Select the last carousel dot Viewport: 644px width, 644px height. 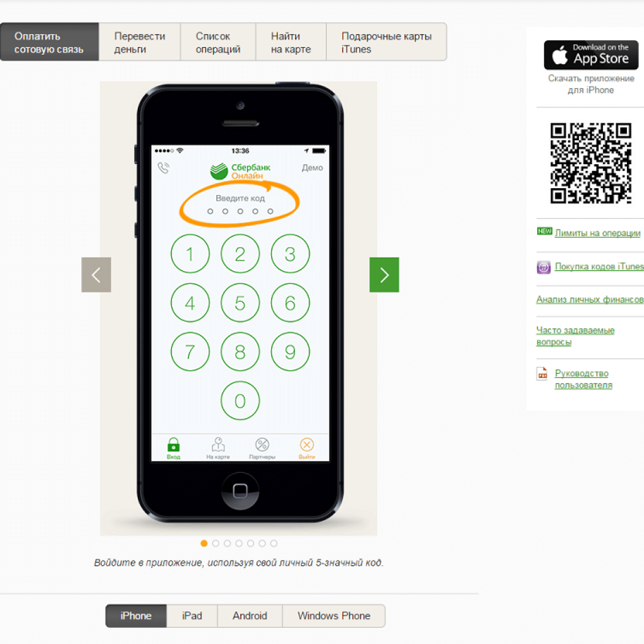(274, 543)
